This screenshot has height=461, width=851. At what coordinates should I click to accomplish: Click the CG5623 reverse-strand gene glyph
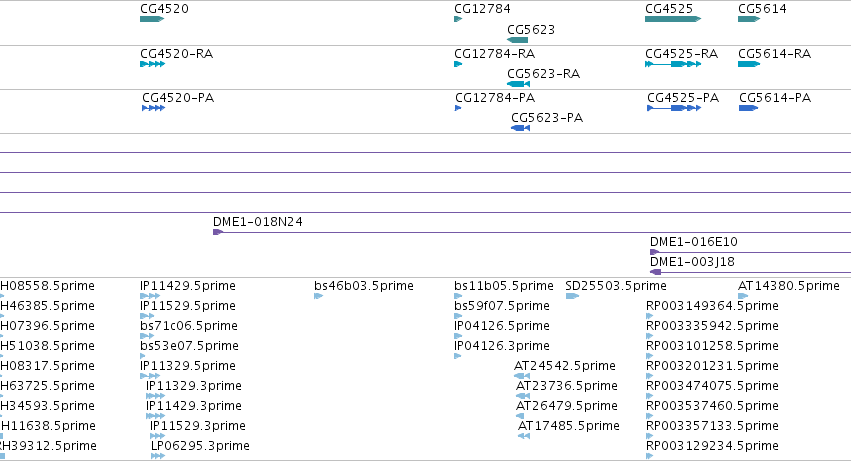(x=517, y=40)
